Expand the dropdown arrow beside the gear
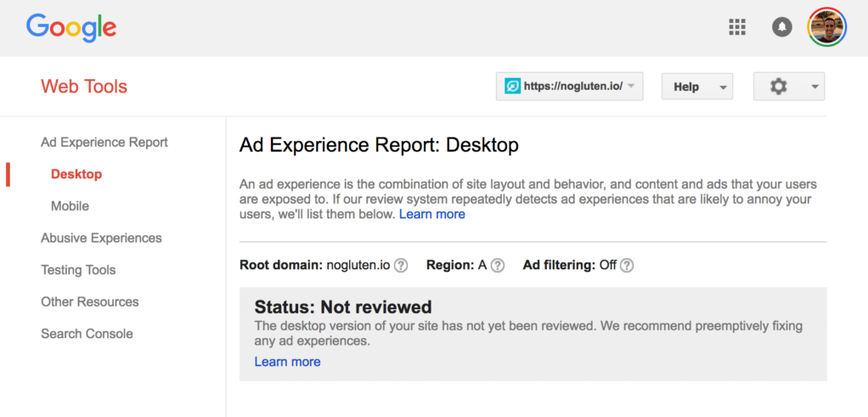The height and width of the screenshot is (417, 868). 814,87
